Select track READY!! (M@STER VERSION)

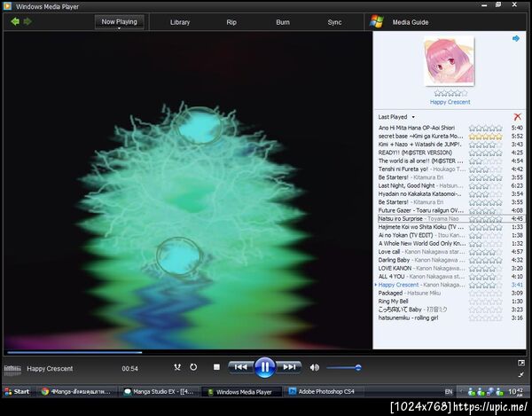pos(451,153)
